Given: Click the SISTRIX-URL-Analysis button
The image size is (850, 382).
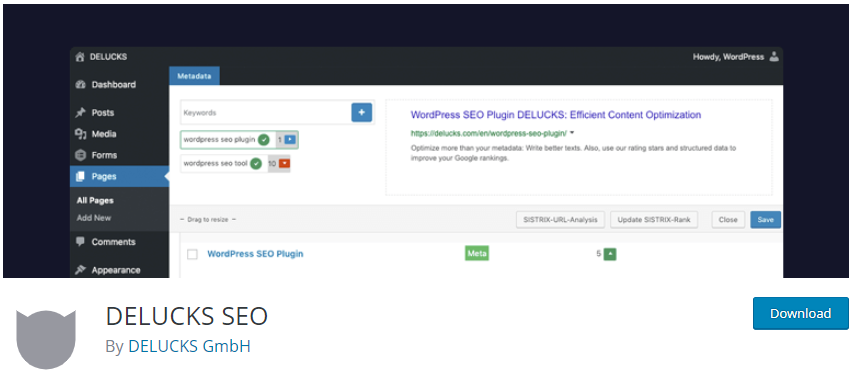Looking at the screenshot, I should click(x=560, y=219).
